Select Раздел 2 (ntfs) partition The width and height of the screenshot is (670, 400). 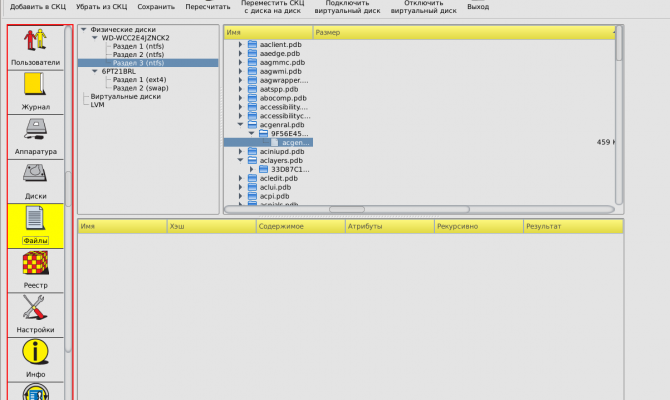click(x=138, y=55)
